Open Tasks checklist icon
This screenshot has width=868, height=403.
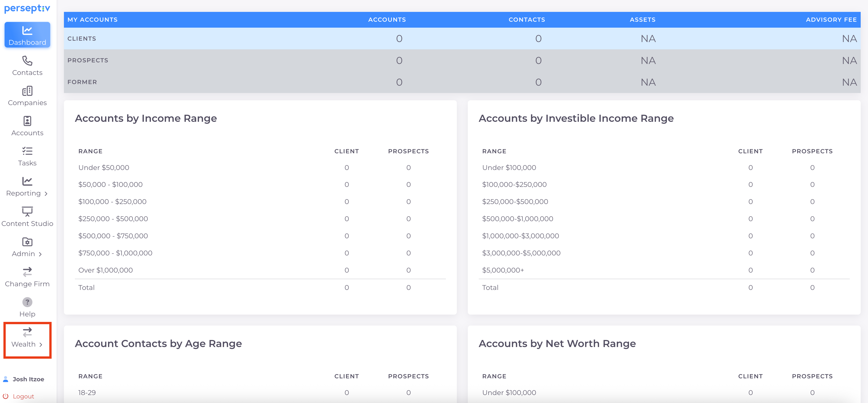[x=27, y=151]
